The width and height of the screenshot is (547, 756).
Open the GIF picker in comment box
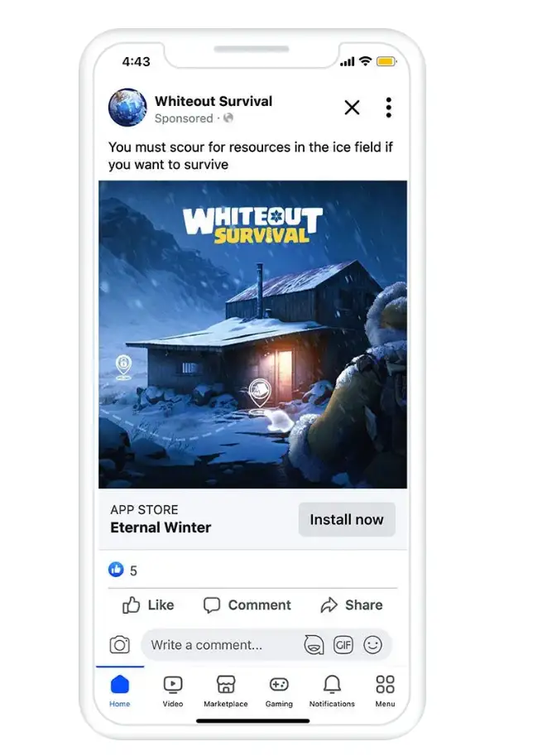click(343, 644)
